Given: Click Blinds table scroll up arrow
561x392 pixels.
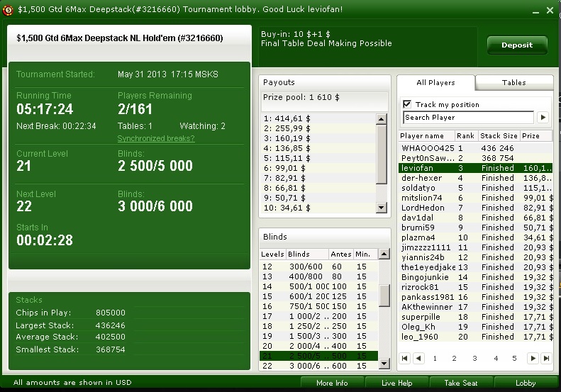Looking at the screenshot, I should click(384, 254).
